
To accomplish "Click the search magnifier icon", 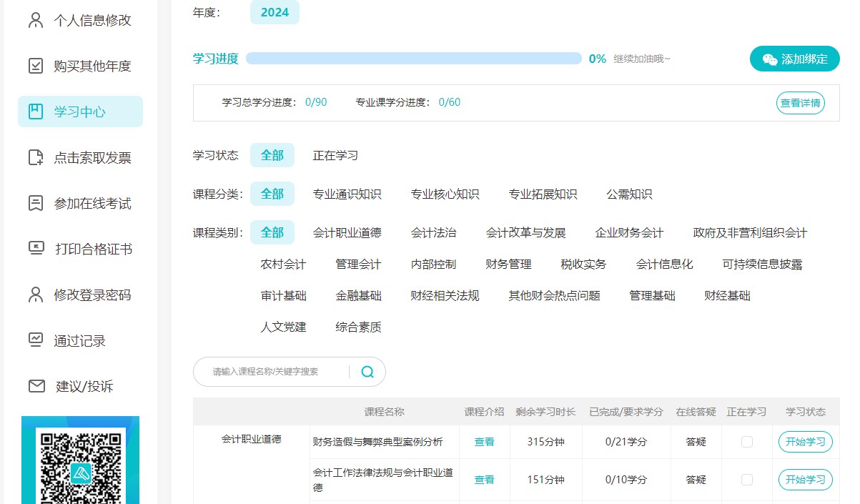I will point(367,372).
